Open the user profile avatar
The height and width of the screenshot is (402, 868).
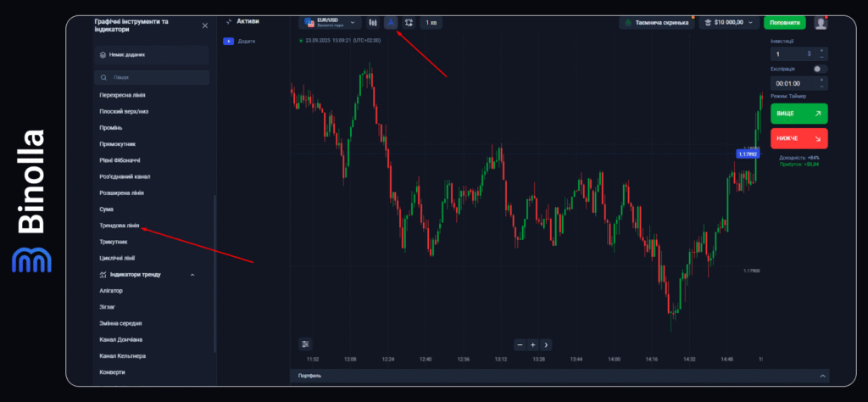tap(821, 23)
